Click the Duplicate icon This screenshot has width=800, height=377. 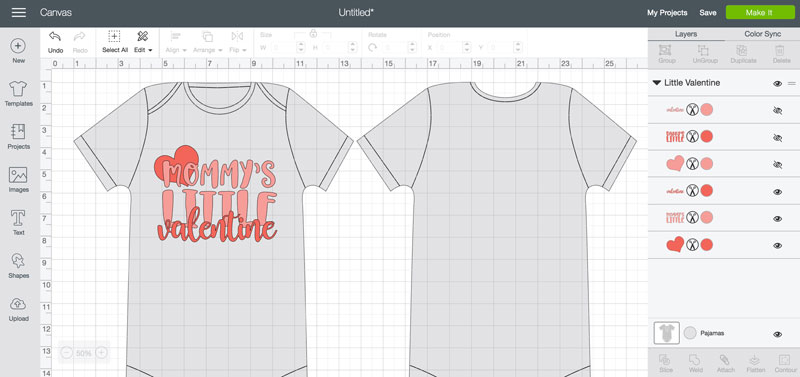tap(742, 50)
